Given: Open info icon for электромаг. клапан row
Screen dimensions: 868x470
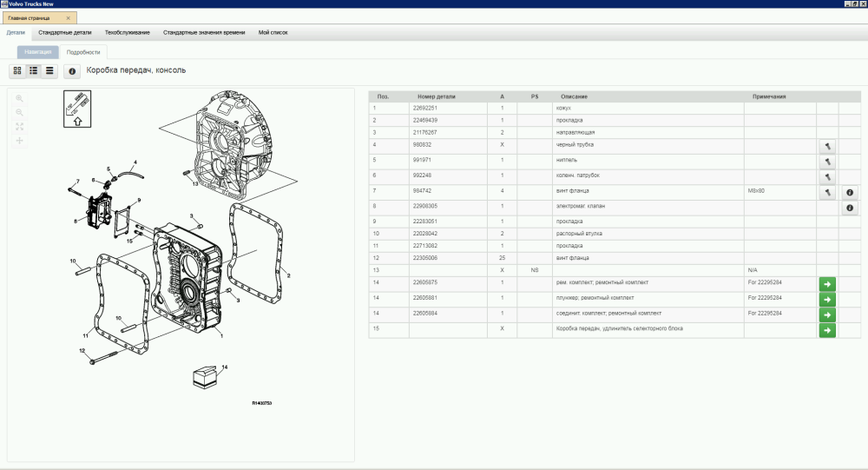Looking at the screenshot, I should [x=850, y=208].
